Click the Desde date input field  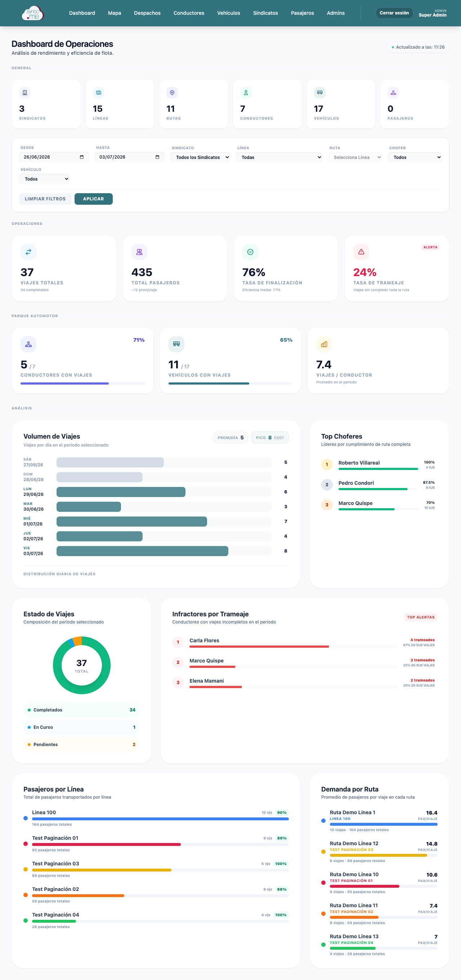click(54, 157)
